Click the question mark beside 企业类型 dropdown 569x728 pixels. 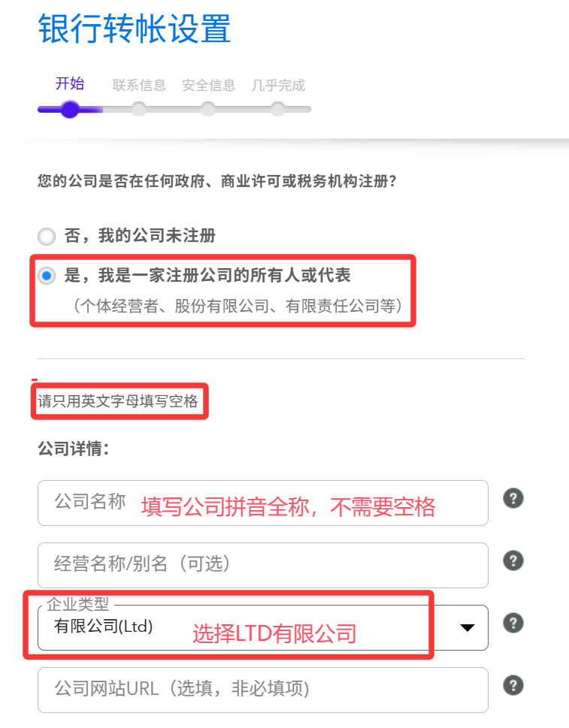point(513,623)
